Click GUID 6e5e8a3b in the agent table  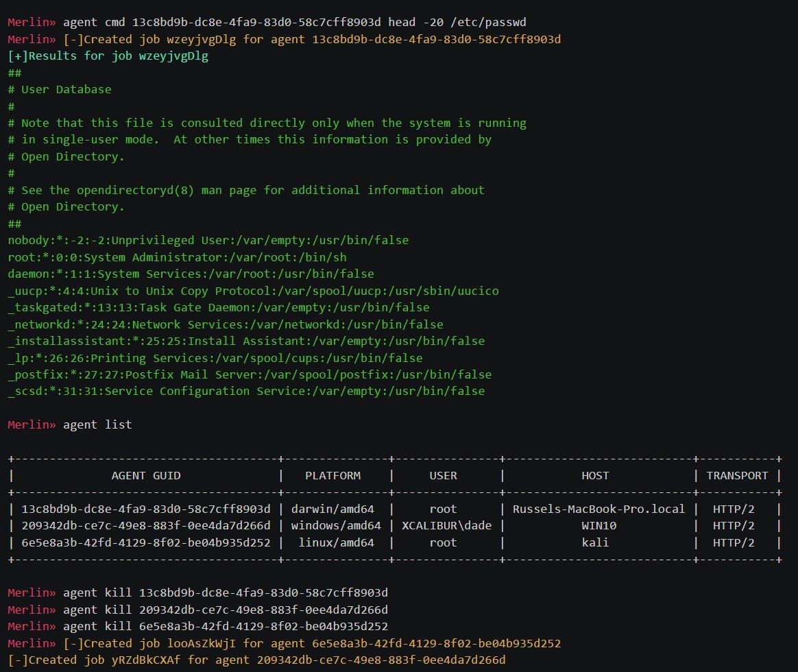[146, 542]
